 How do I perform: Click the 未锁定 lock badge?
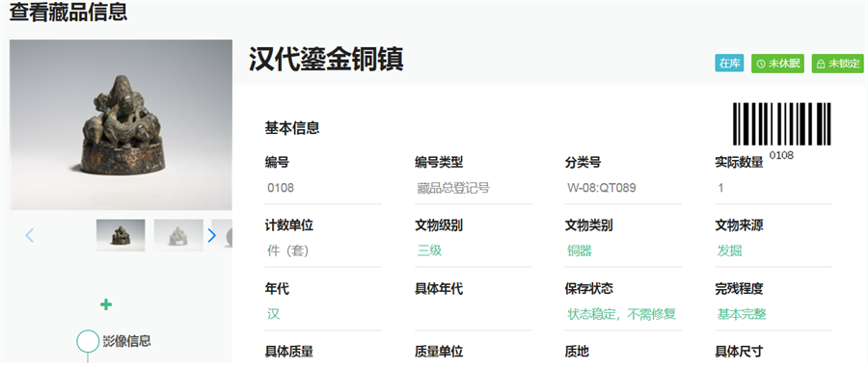[837, 64]
